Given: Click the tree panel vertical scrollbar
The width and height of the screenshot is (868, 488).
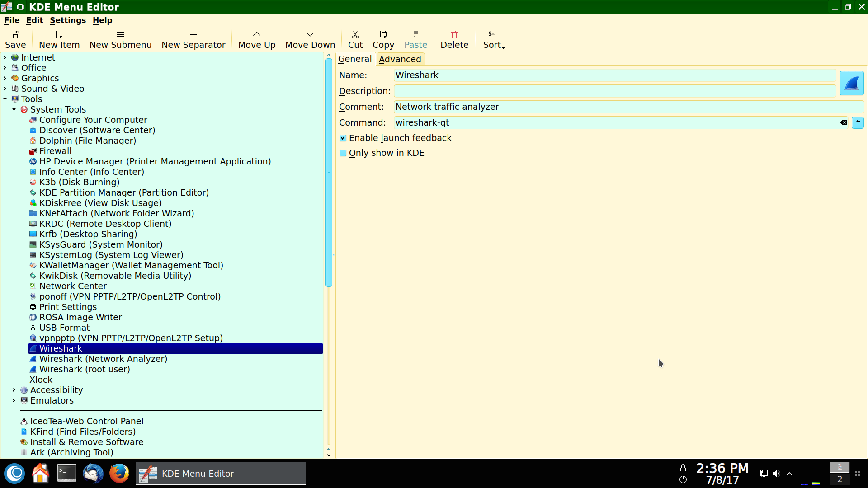Looking at the screenshot, I should (x=329, y=173).
